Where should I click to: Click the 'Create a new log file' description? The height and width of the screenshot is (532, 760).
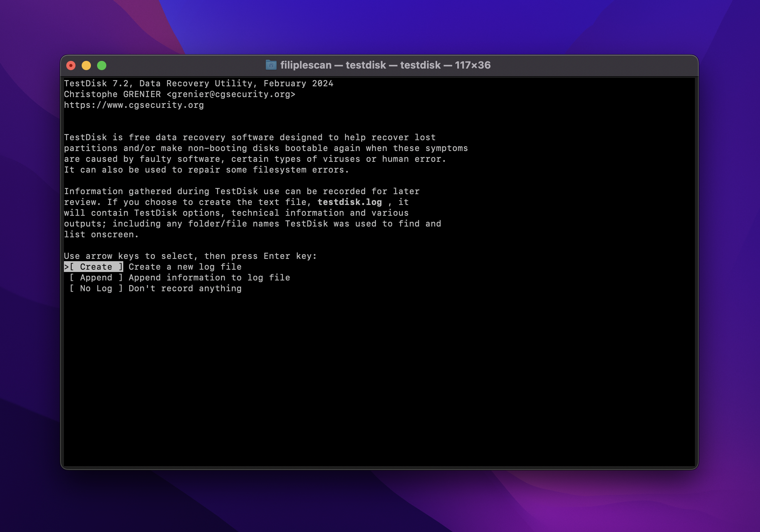[x=185, y=267]
